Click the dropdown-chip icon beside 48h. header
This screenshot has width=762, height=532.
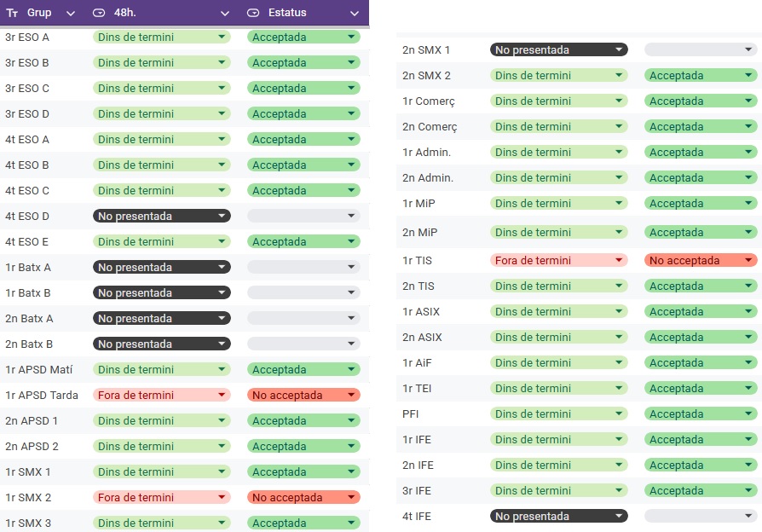pyautogui.click(x=99, y=13)
